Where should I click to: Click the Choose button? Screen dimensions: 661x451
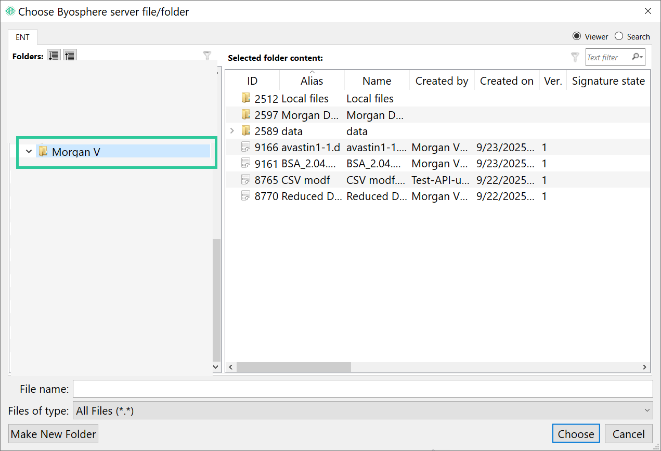[576, 434]
